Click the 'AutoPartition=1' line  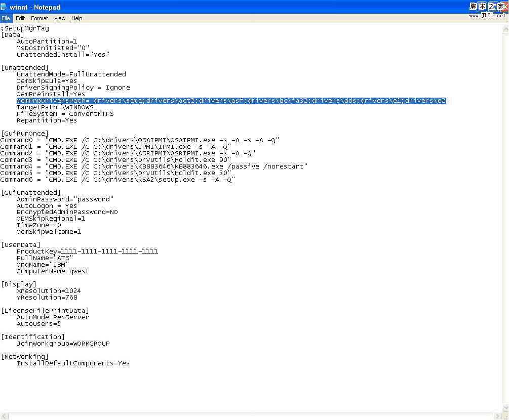click(47, 41)
